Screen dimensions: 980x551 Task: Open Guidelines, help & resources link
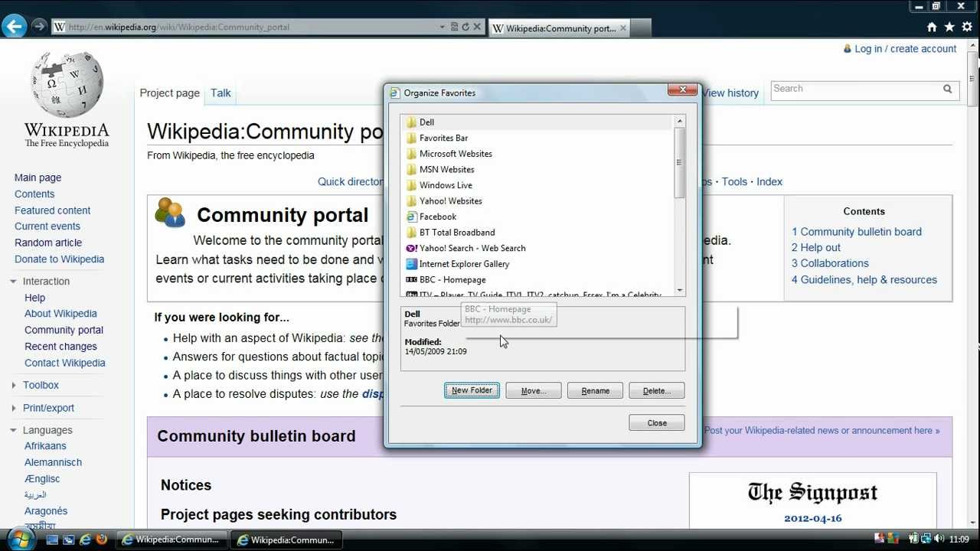[864, 279]
